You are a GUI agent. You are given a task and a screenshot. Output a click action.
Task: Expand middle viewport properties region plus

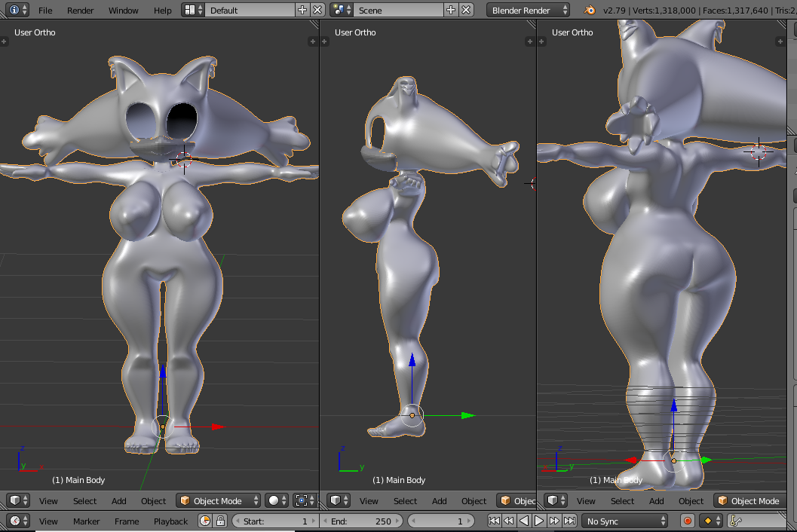tap(529, 41)
